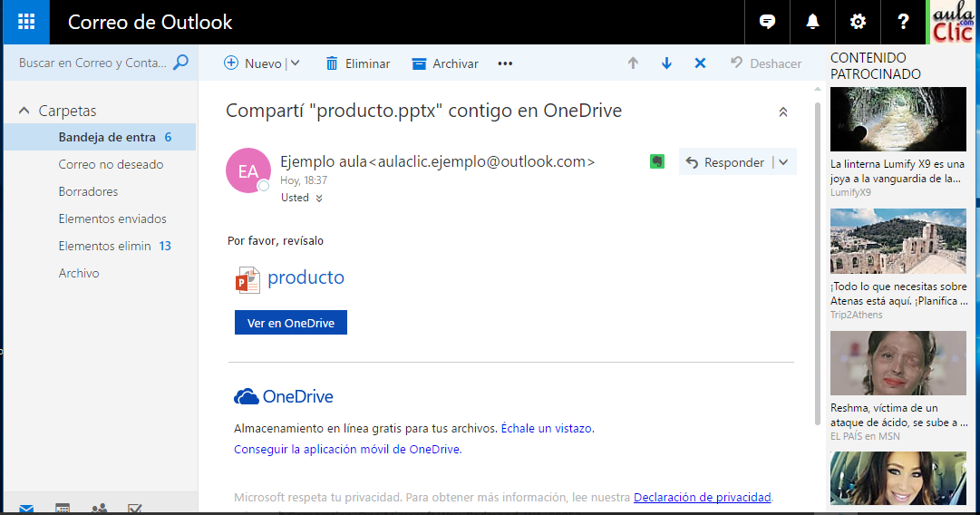Click the help question mark icon
Screen dimensions: 980x515
point(903,22)
